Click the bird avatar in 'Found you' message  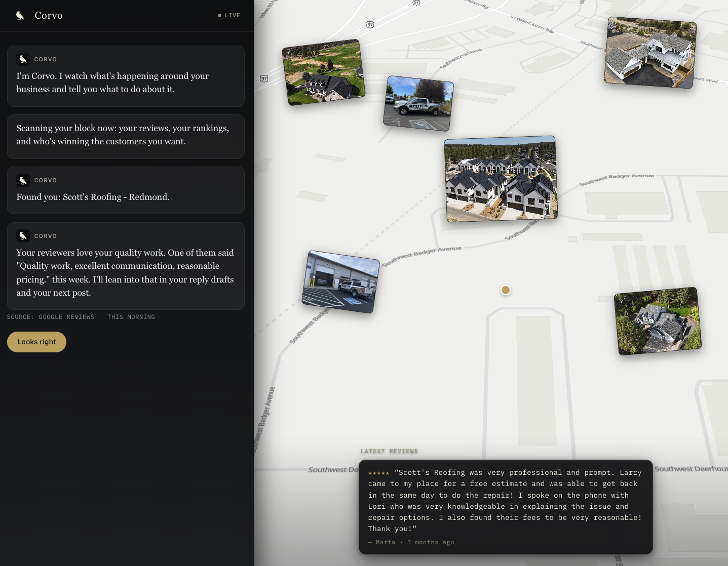[23, 180]
